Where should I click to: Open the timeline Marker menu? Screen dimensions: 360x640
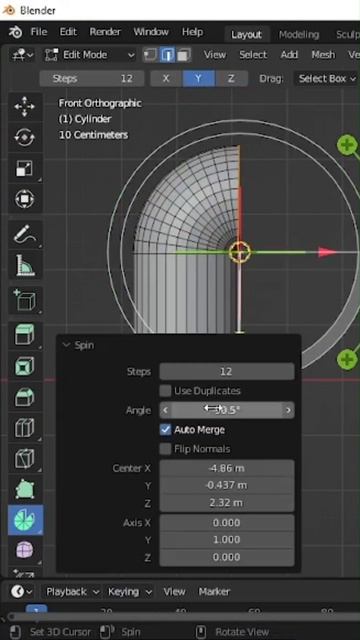[214, 591]
